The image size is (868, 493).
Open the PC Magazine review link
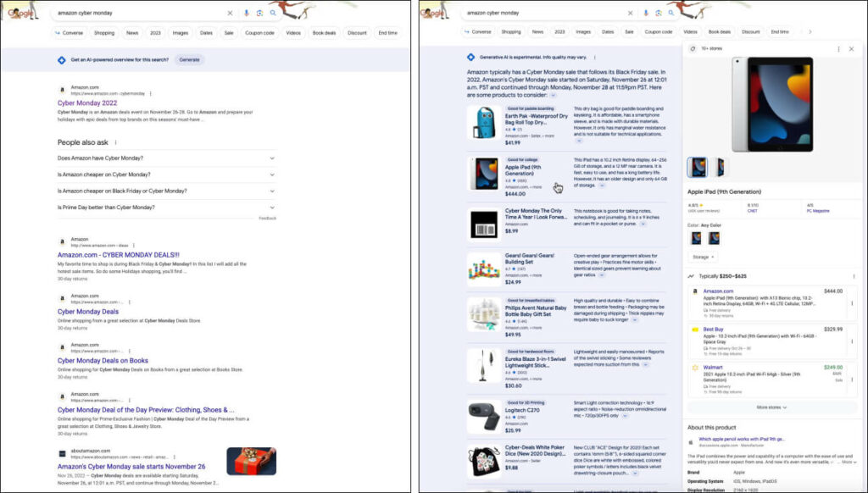818,211
